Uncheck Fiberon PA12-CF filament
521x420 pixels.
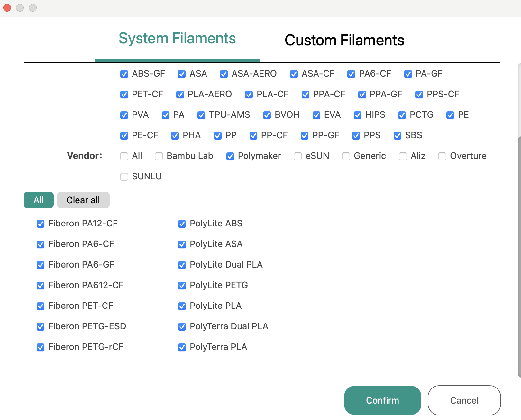coord(41,224)
